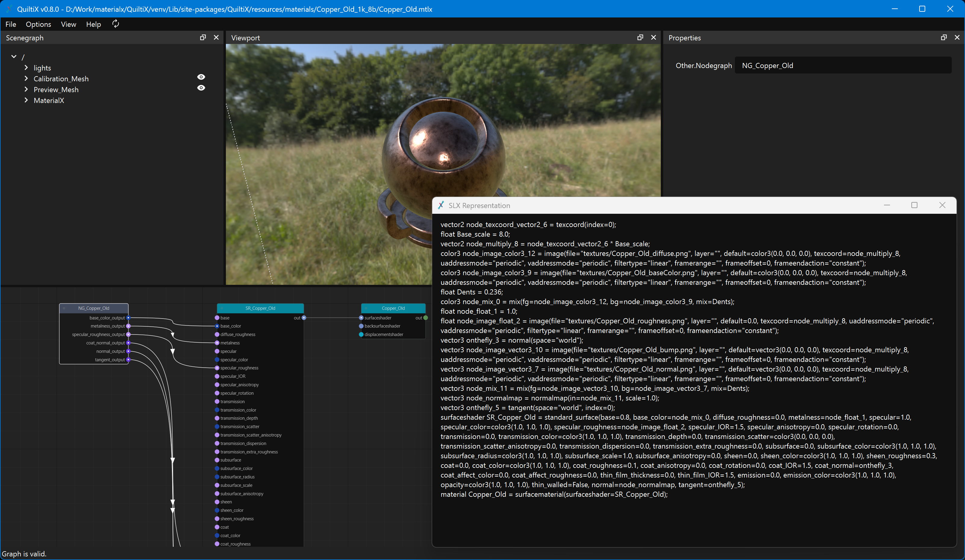The image size is (965, 560).
Task: Maximize the SLX Representation window
Action: [x=914, y=205]
